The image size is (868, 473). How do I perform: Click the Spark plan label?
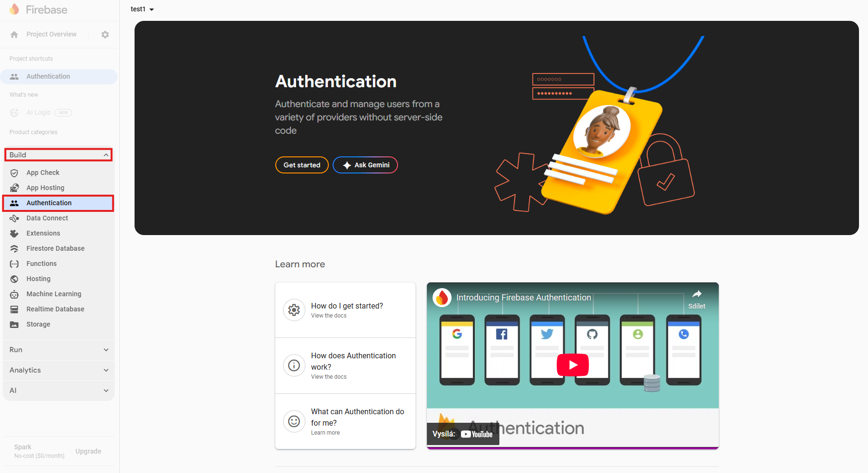[23, 447]
